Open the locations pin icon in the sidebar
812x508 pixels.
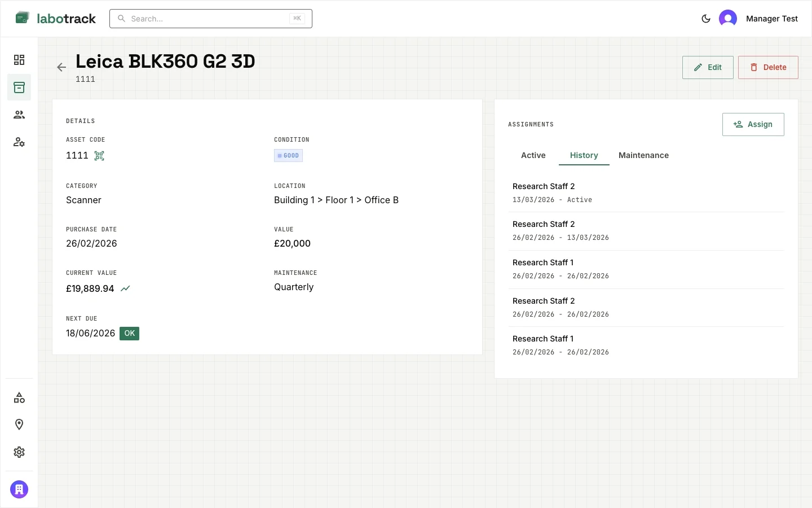tap(19, 424)
